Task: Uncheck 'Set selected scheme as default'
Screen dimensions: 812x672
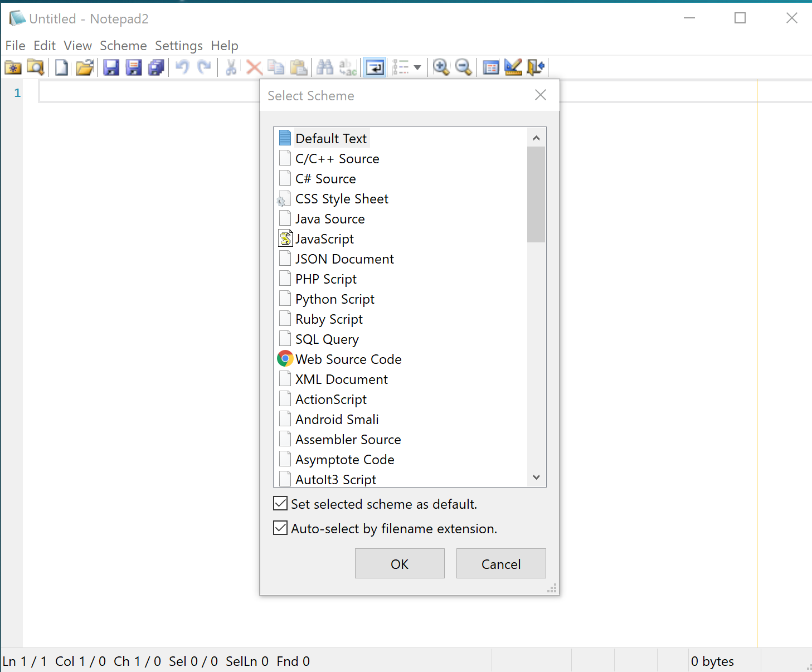Action: [x=280, y=503]
